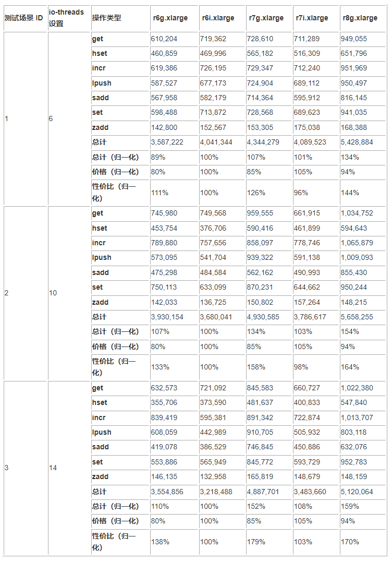This screenshot has width=392, height=561.
Task: Select the io-threads cell with value 6
Action: [51, 118]
